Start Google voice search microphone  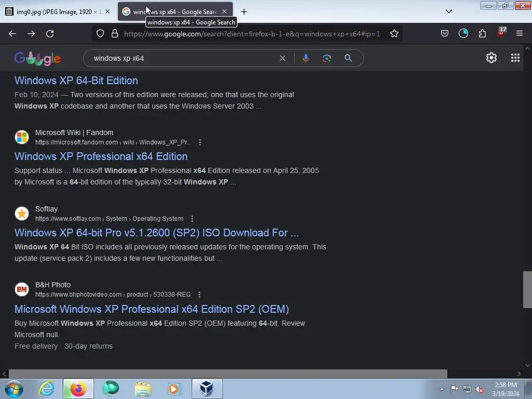click(305, 58)
